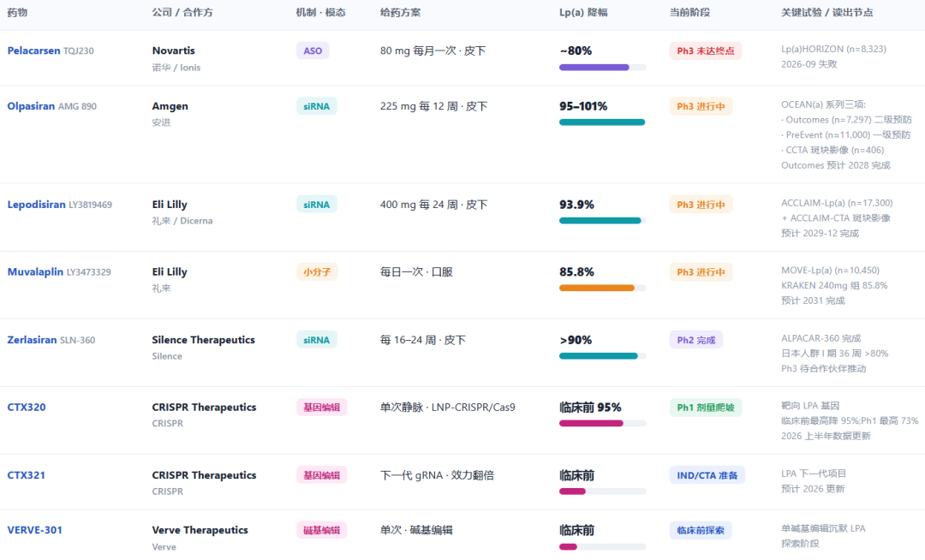925x560 pixels.
Task: Click the '80 mg 每月一次 · 皮下' dosing cell
Action: click(433, 51)
